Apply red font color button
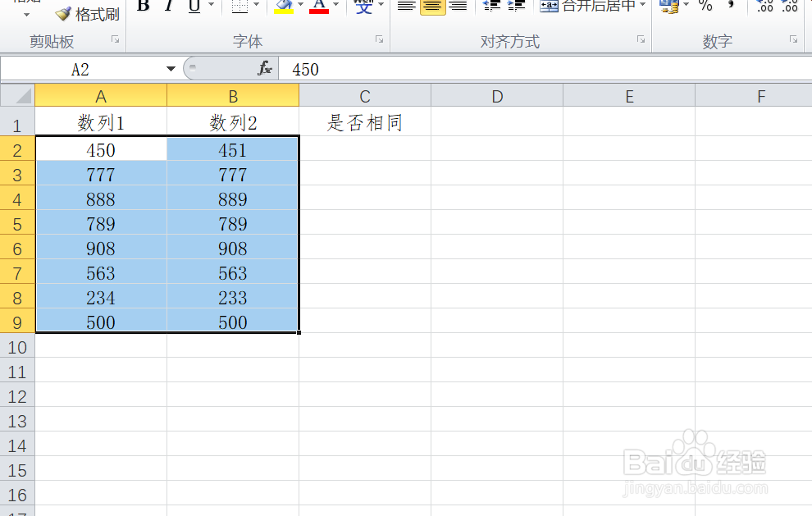The height and width of the screenshot is (516, 812). 319,7
